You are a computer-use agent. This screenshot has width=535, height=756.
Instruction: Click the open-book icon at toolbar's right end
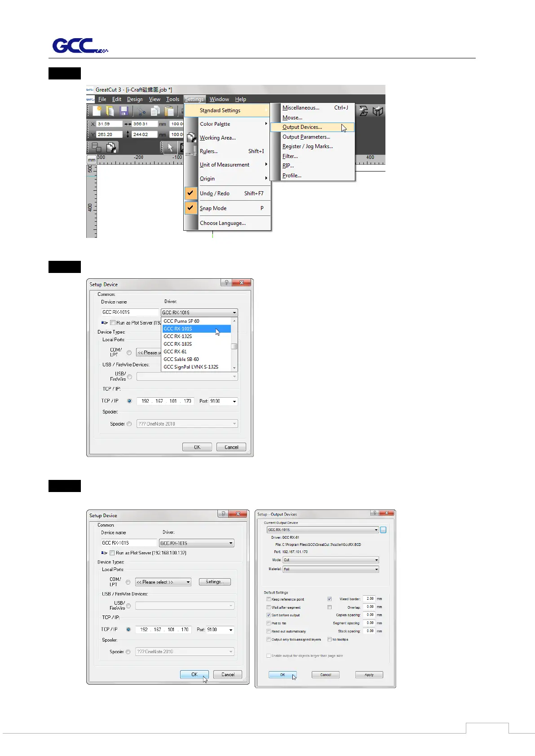(x=378, y=111)
